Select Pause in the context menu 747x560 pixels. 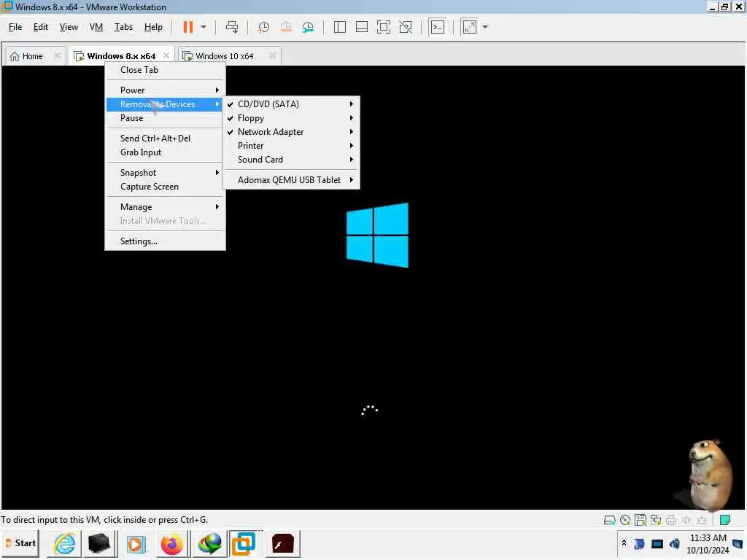(165, 117)
